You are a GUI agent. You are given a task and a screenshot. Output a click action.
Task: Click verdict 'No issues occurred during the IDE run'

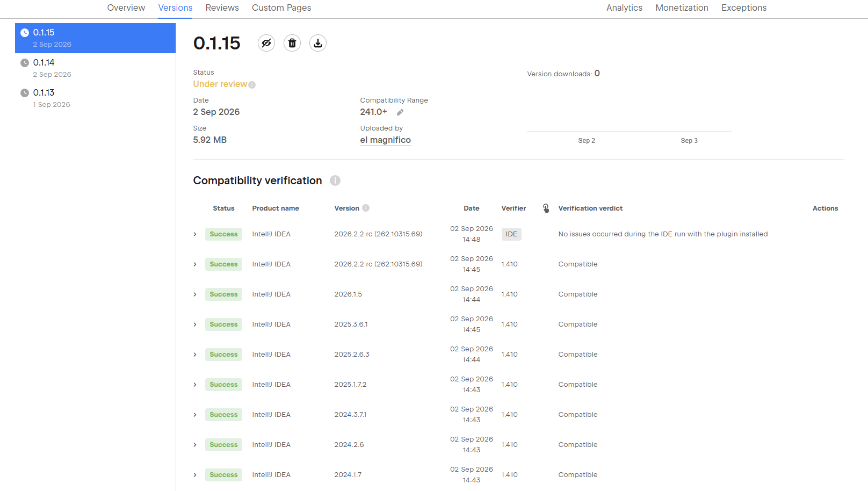click(x=663, y=234)
